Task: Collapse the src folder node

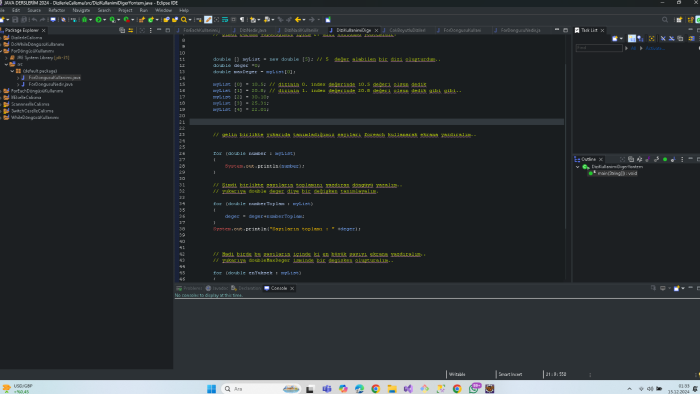Action: 7,64
